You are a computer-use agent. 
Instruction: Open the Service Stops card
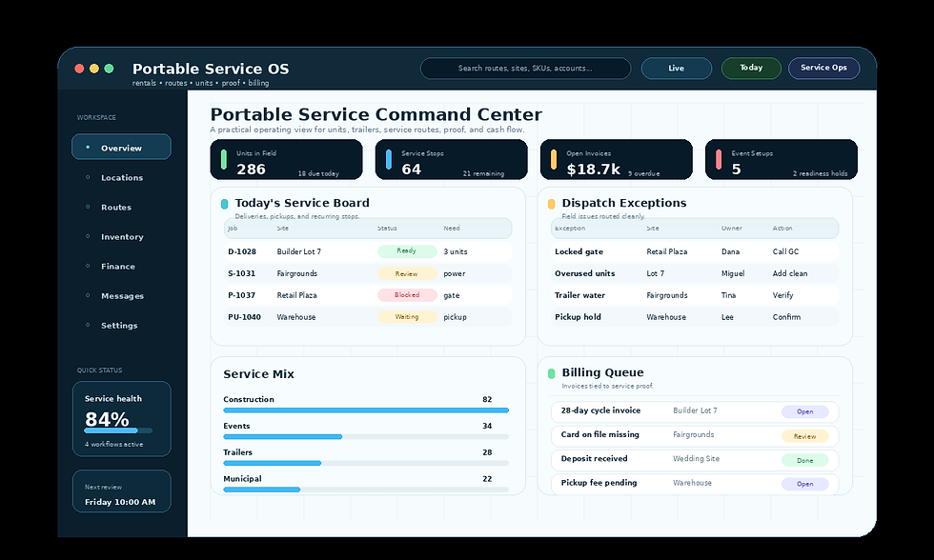tap(452, 159)
